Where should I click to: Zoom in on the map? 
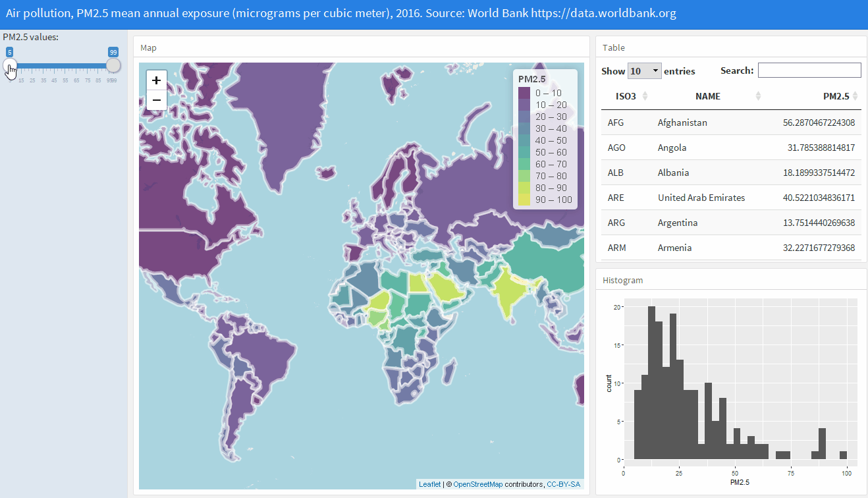[156, 80]
